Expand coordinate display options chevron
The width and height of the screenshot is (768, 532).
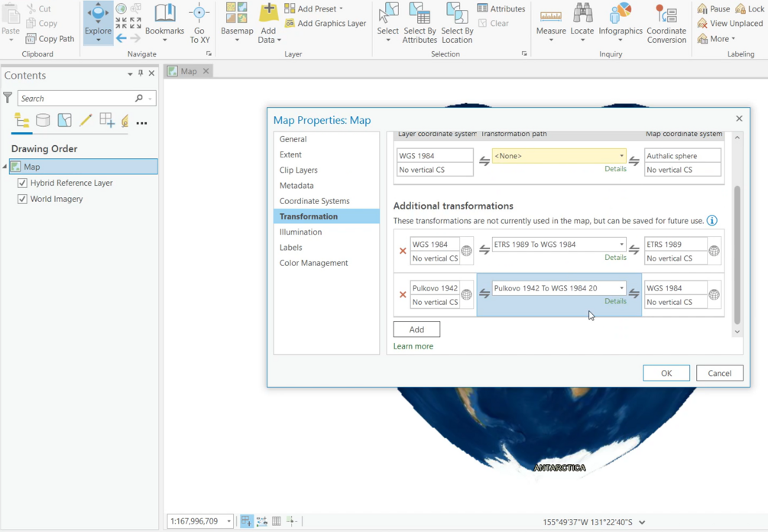coord(642,522)
